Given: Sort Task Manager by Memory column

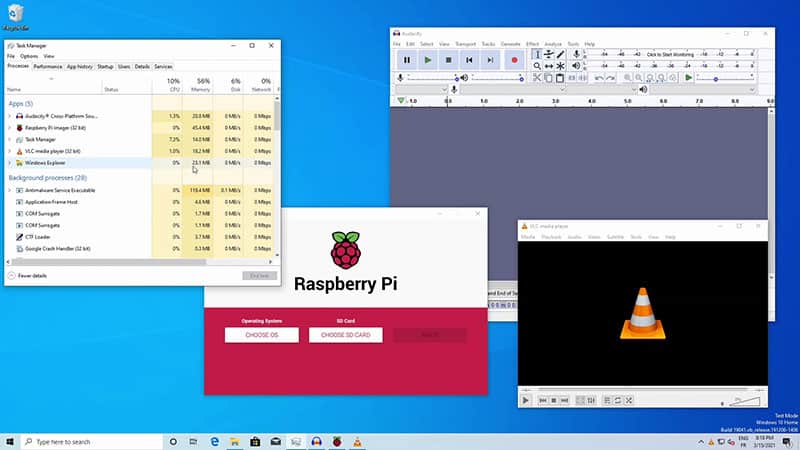Looking at the screenshot, I should pos(198,85).
